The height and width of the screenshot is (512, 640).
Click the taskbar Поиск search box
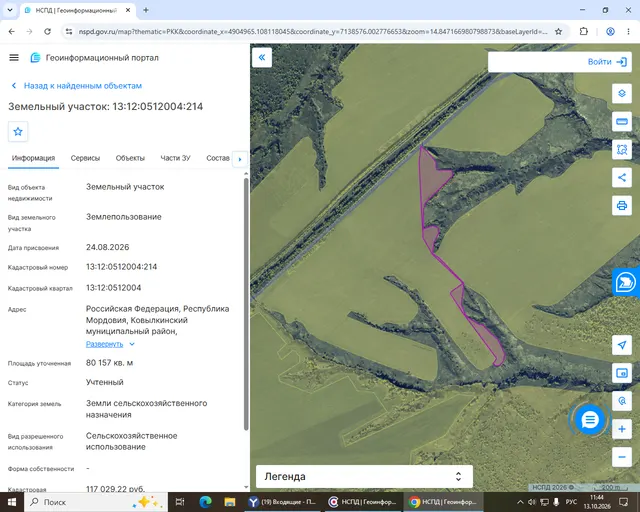pyautogui.click(x=96, y=502)
